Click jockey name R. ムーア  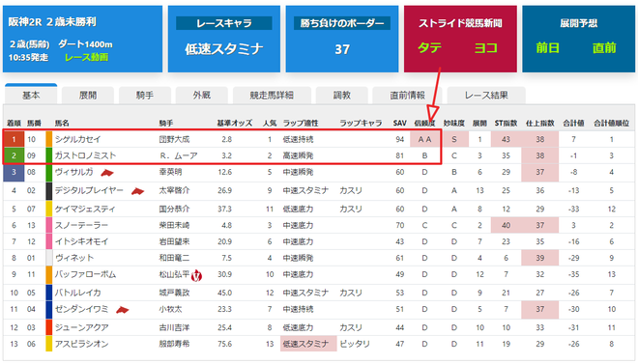178,155
